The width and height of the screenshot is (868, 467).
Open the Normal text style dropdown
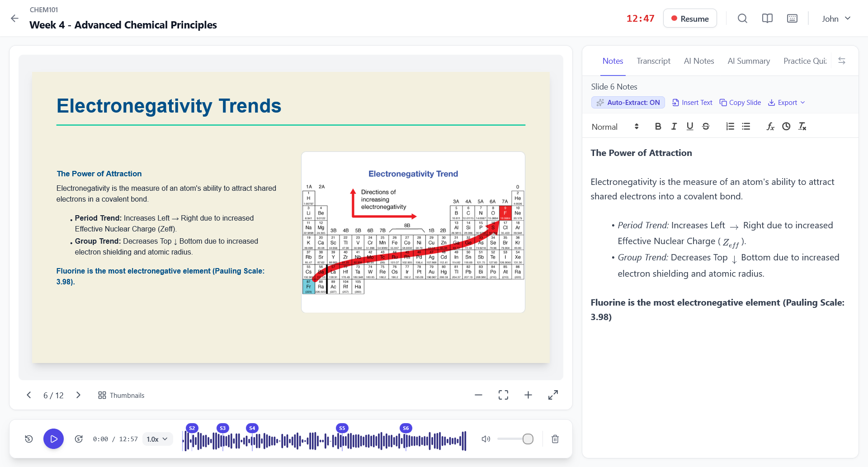point(615,127)
